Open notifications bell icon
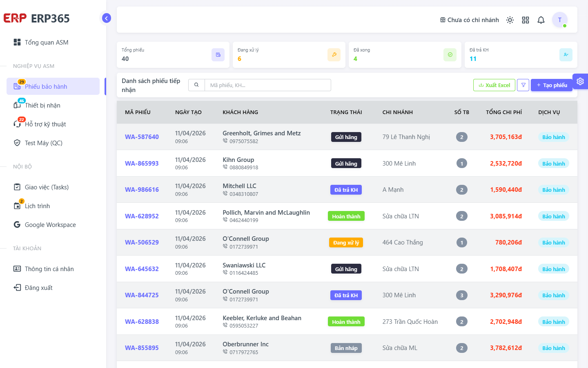 [541, 20]
